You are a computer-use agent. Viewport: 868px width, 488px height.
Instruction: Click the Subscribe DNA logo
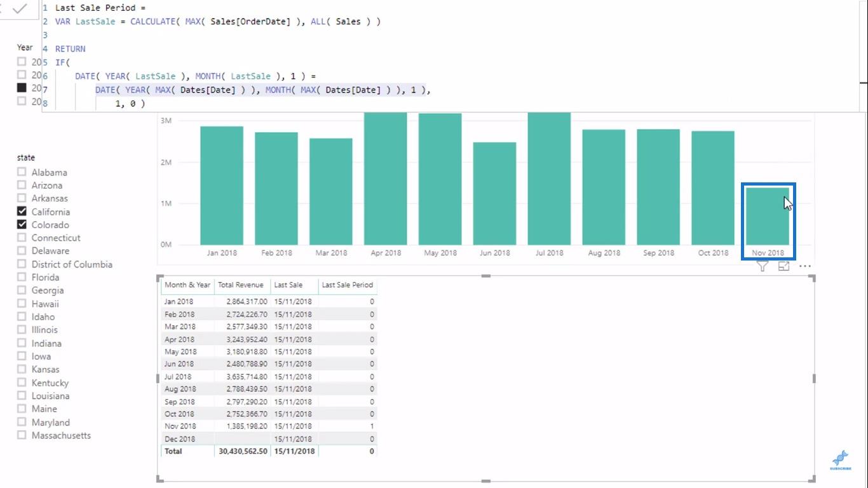coord(841,460)
